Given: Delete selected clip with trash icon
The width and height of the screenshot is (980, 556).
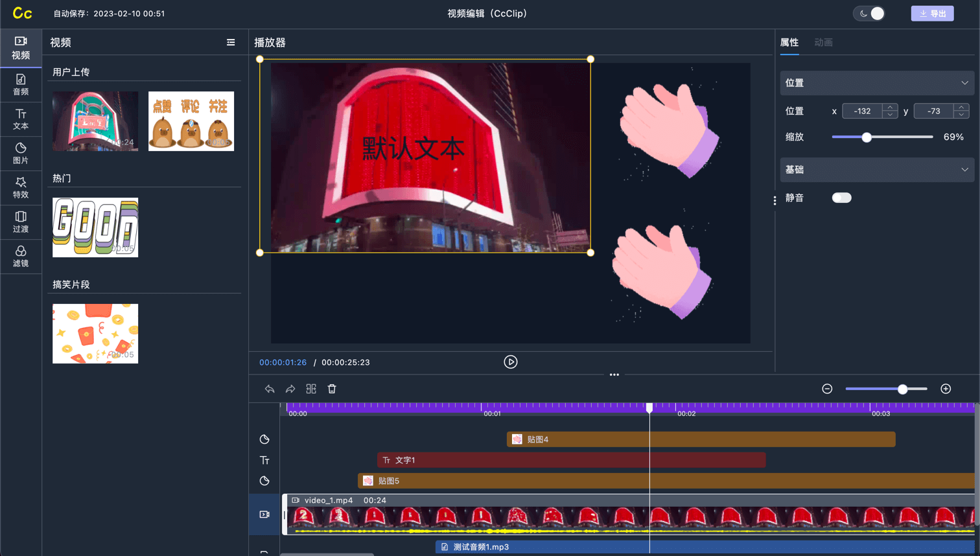Looking at the screenshot, I should point(332,389).
